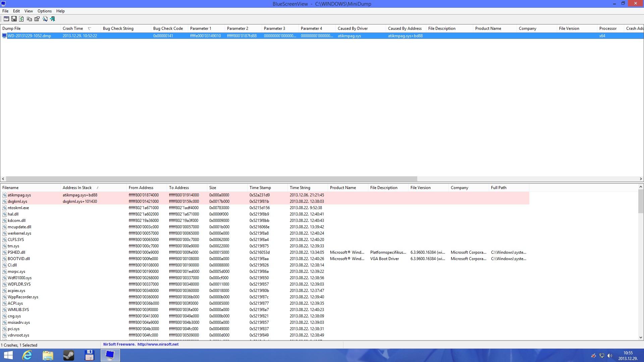Select the dxgkrnl.sys driver row
Image resolution: width=644 pixels, height=362 pixels.
265,201
